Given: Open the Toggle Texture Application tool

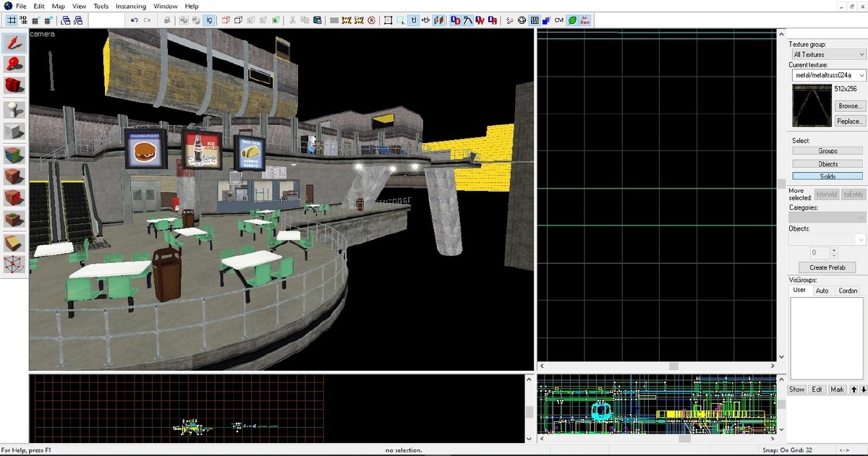Looking at the screenshot, I should [14, 155].
